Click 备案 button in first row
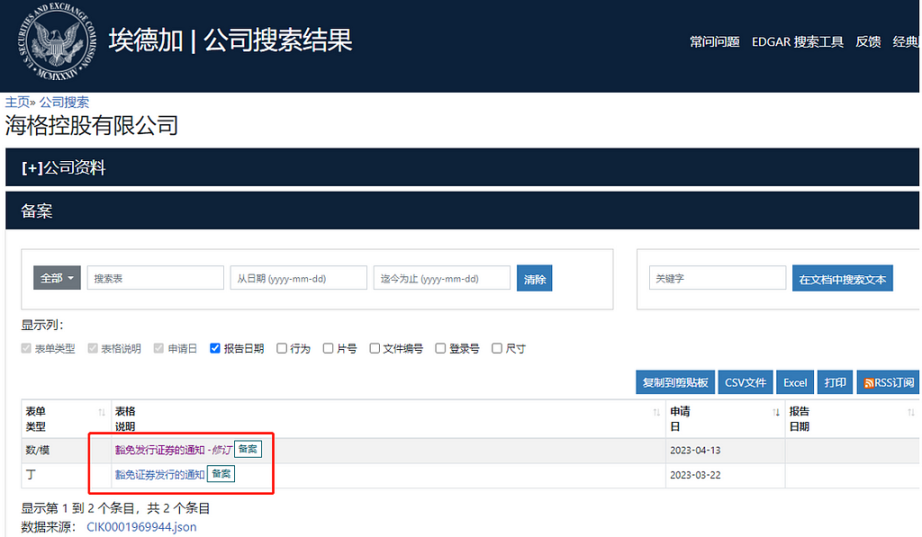This screenshot has height=537, width=922. [x=247, y=450]
